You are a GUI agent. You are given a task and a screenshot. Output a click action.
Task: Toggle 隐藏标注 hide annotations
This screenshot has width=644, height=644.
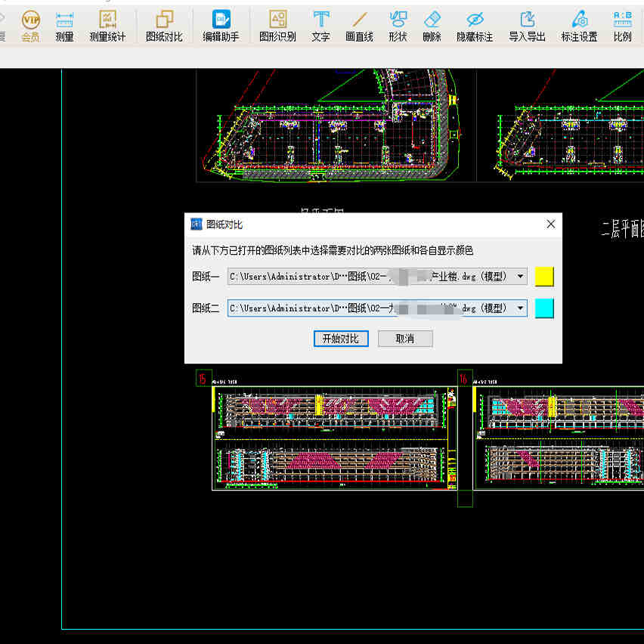coord(475,26)
